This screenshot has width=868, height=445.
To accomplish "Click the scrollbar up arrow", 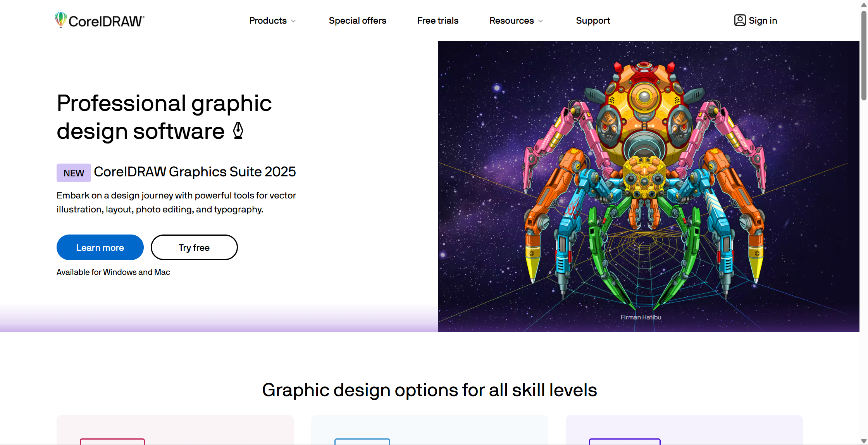I will pos(863,5).
